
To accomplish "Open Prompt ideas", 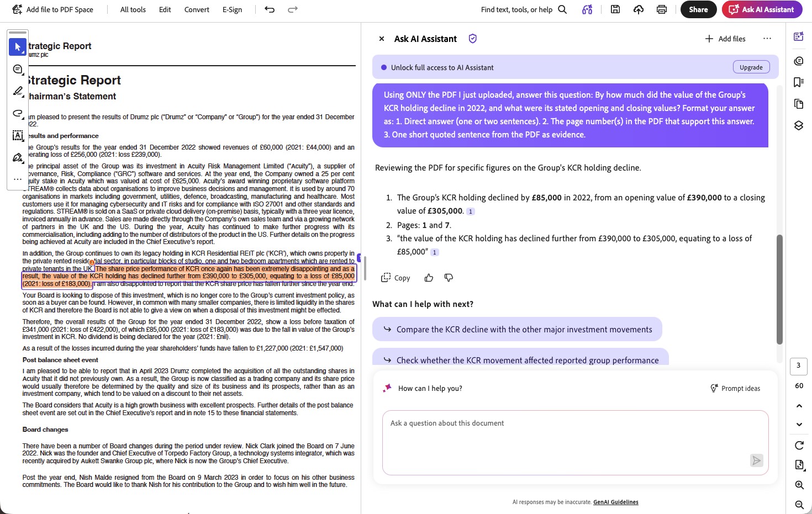I will [x=735, y=388].
